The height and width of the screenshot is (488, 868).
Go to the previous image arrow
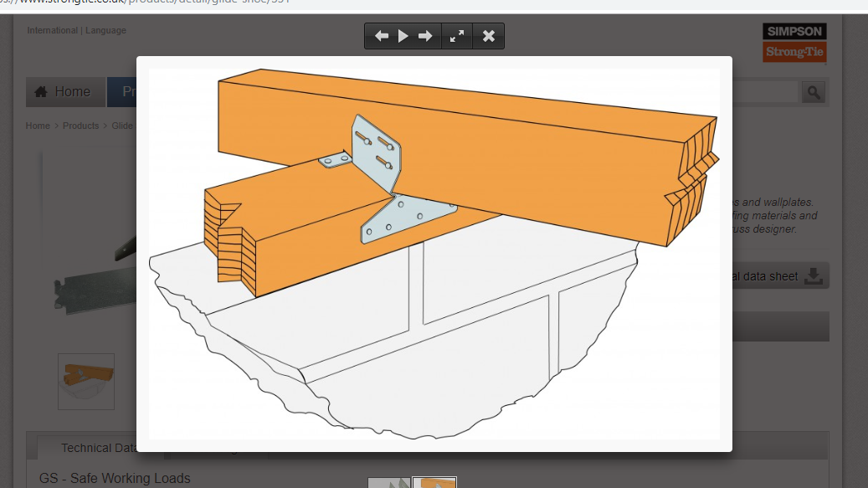coord(382,36)
